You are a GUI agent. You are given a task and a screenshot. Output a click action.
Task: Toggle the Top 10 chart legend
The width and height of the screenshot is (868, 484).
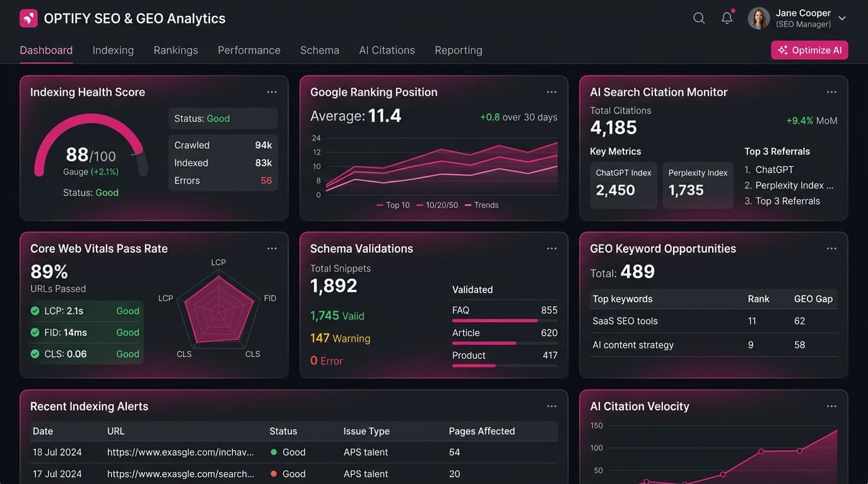[393, 205]
